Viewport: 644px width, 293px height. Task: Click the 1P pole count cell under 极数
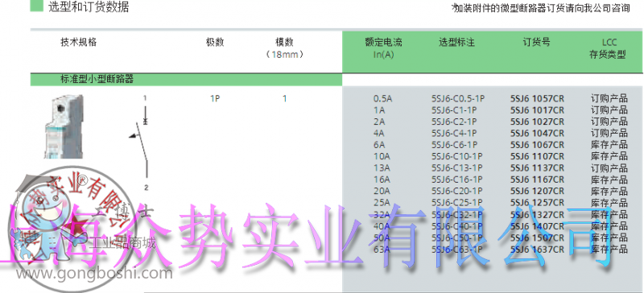[214, 99]
